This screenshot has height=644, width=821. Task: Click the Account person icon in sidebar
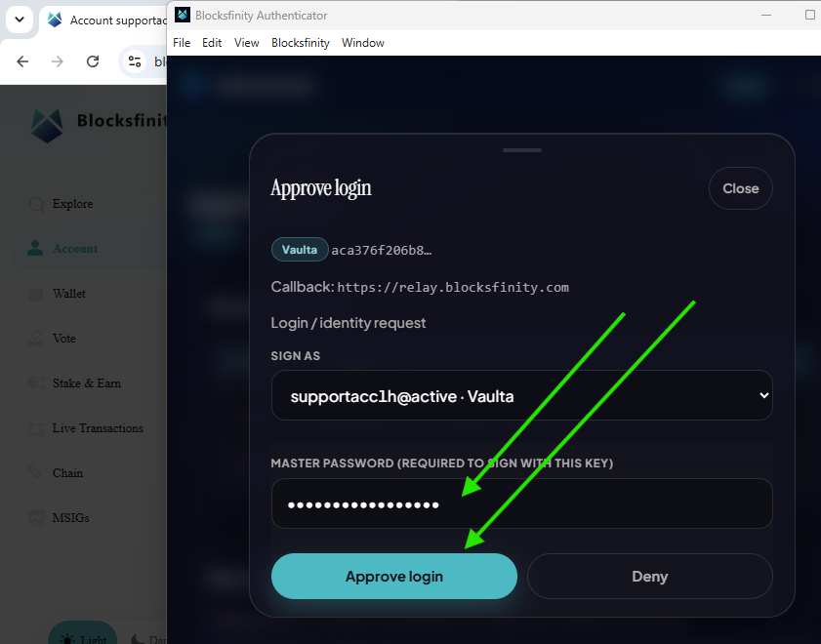pos(35,249)
